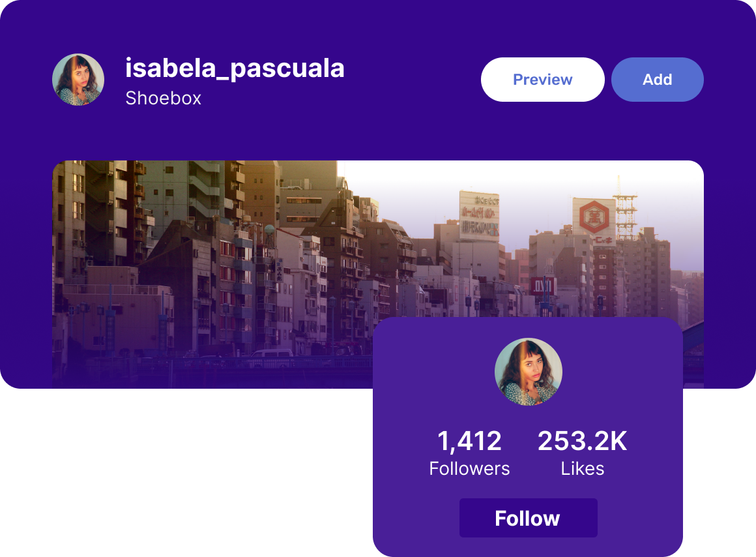Open the isabela_pascuala username link

click(235, 68)
